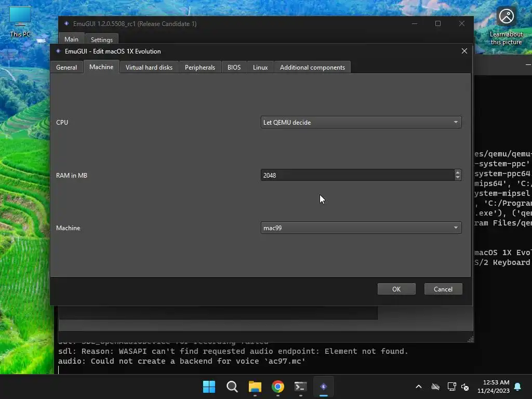The height and width of the screenshot is (399, 532).
Task: Close the Edit macOS 1X Evolution dialog
Action: (x=464, y=51)
